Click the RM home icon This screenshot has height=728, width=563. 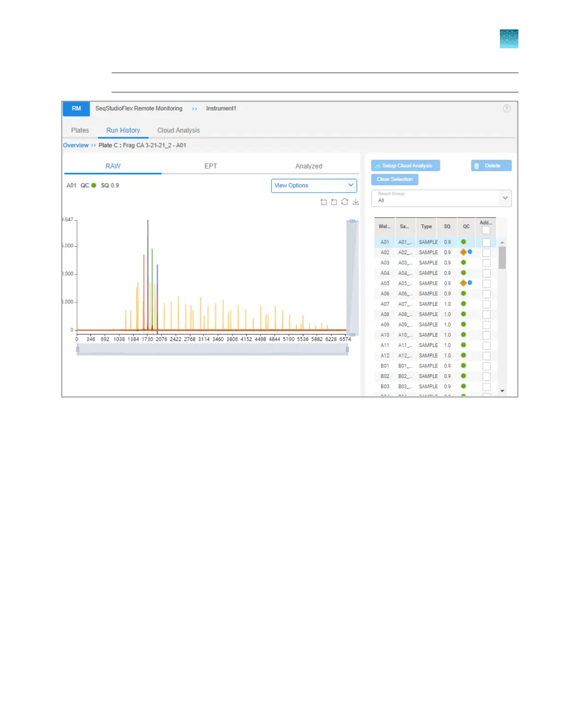coord(76,109)
